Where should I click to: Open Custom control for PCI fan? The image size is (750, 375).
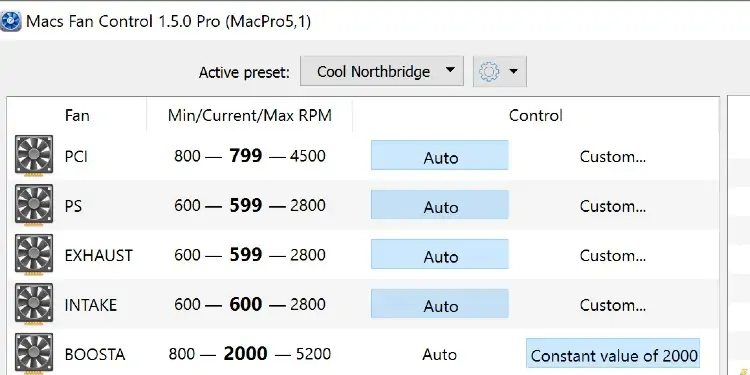(613, 156)
